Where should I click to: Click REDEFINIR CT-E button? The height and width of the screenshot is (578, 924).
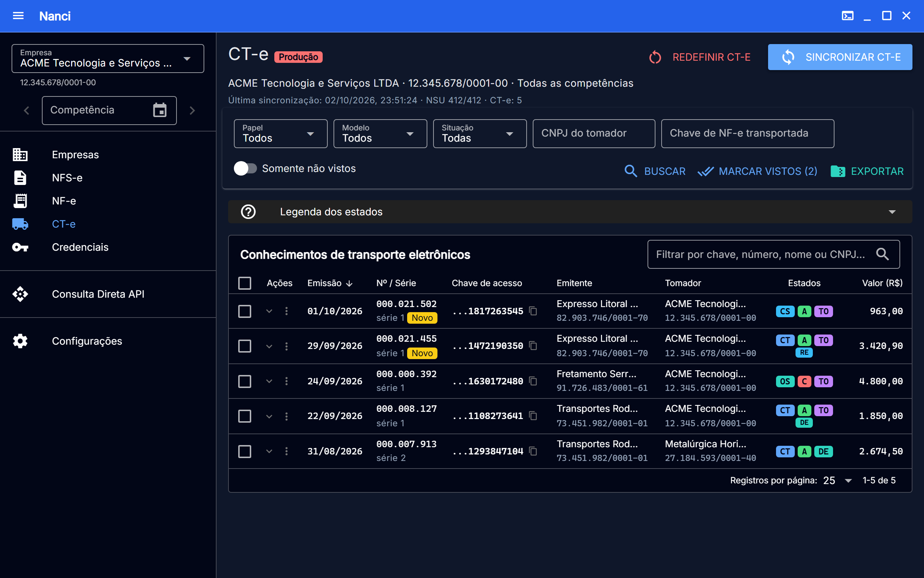pyautogui.click(x=699, y=57)
